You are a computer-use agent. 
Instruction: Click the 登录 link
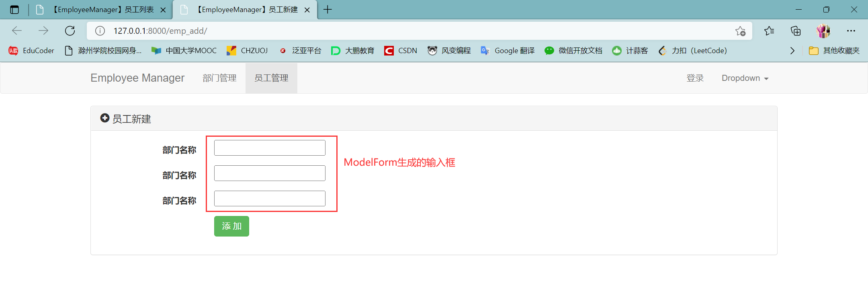click(x=695, y=78)
